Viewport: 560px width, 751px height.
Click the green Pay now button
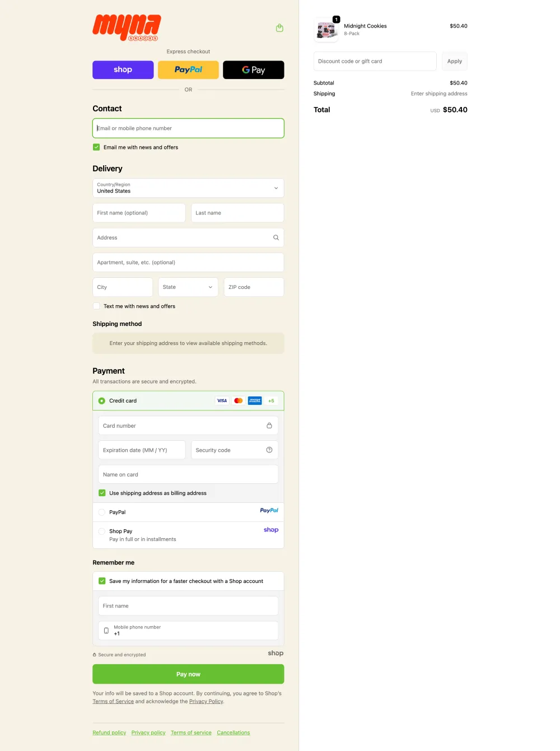pos(188,674)
